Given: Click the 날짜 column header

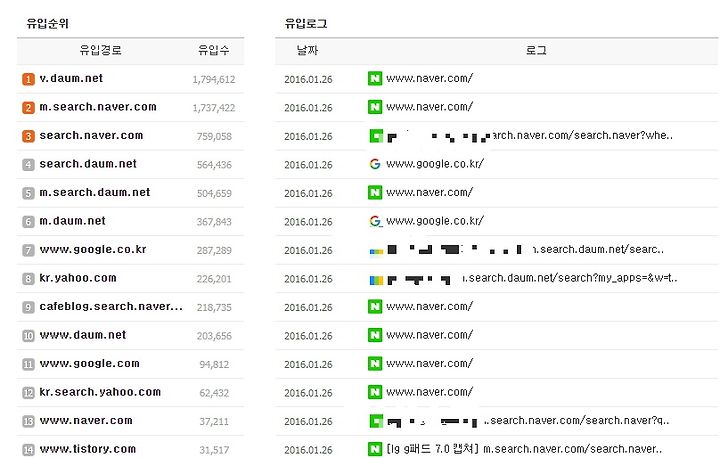Looking at the screenshot, I should pos(307,50).
